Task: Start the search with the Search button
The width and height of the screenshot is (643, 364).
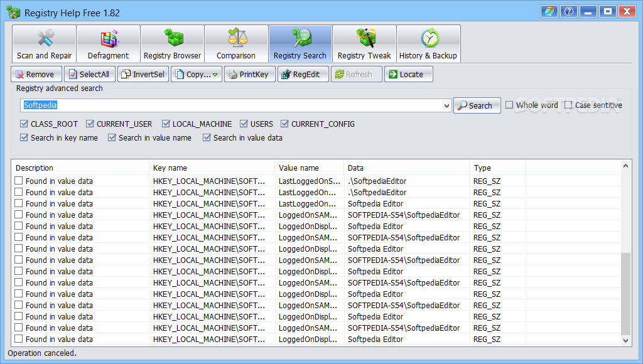Action: [477, 105]
